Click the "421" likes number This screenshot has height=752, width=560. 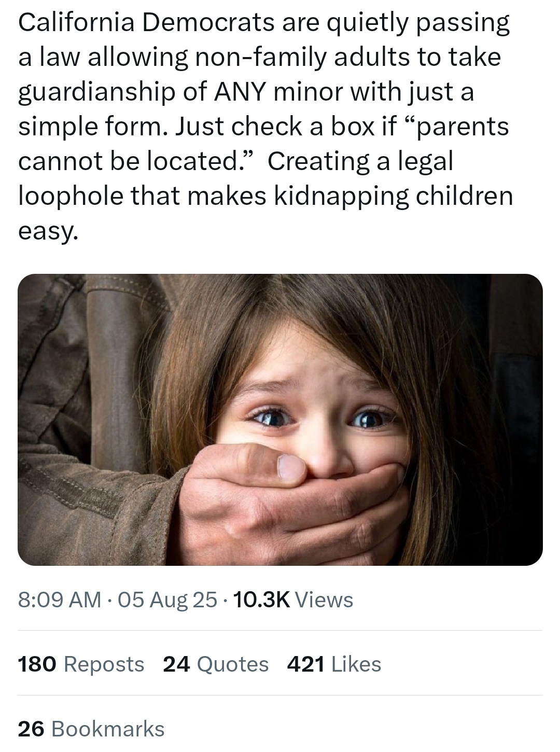[x=305, y=664]
